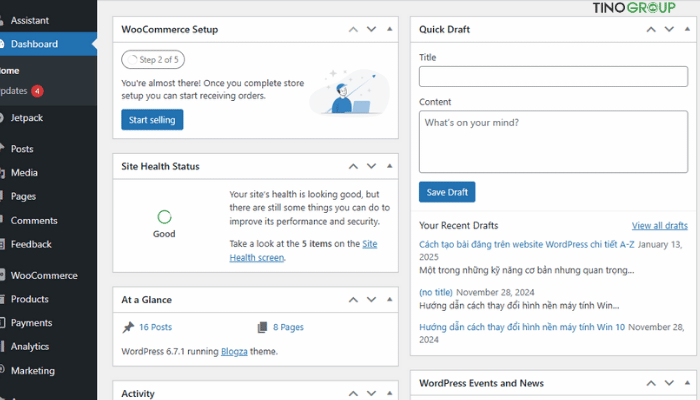Click the pin icon beside 16 Posts
Viewport: 700px width, 400px height.
click(128, 327)
